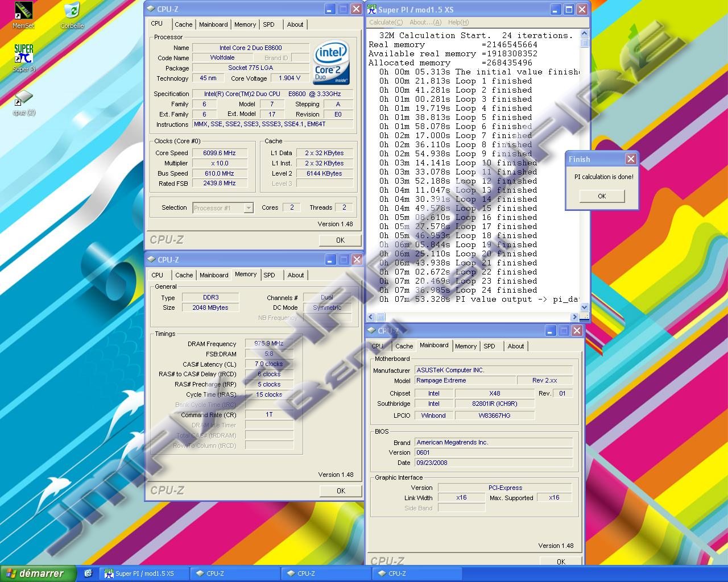Viewport: 728px width, 582px height.
Task: Expand the Processor #1 selection dropdown
Action: coord(249,208)
